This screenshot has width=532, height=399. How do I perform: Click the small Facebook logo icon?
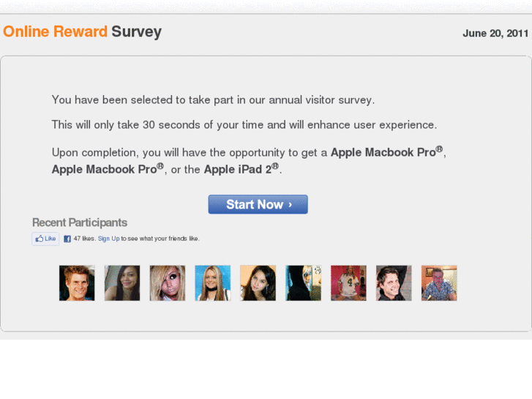point(67,239)
